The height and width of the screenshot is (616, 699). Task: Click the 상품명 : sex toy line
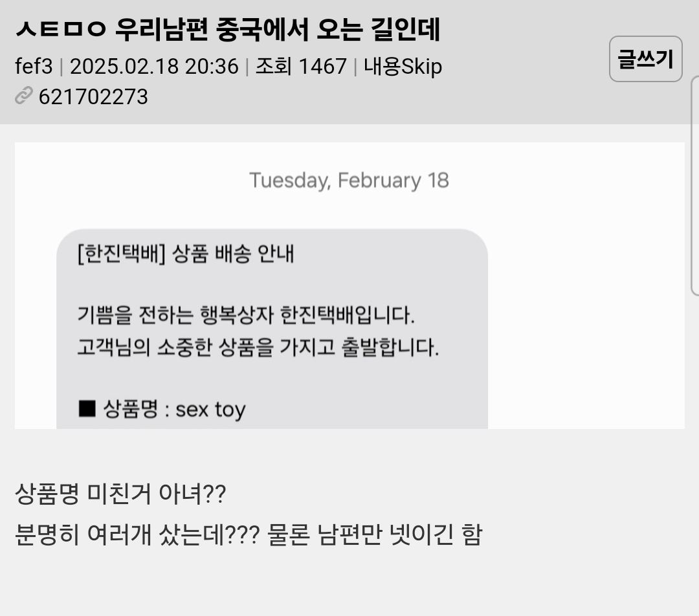(x=173, y=410)
